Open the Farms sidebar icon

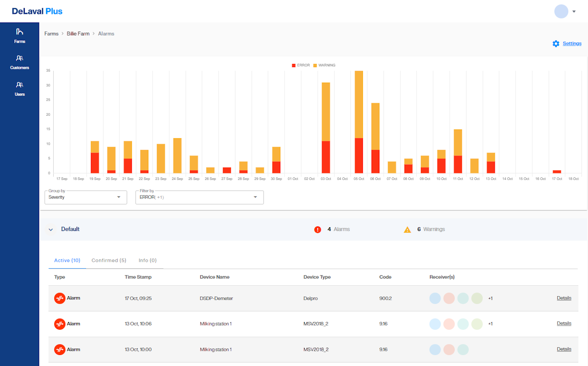[x=19, y=32]
